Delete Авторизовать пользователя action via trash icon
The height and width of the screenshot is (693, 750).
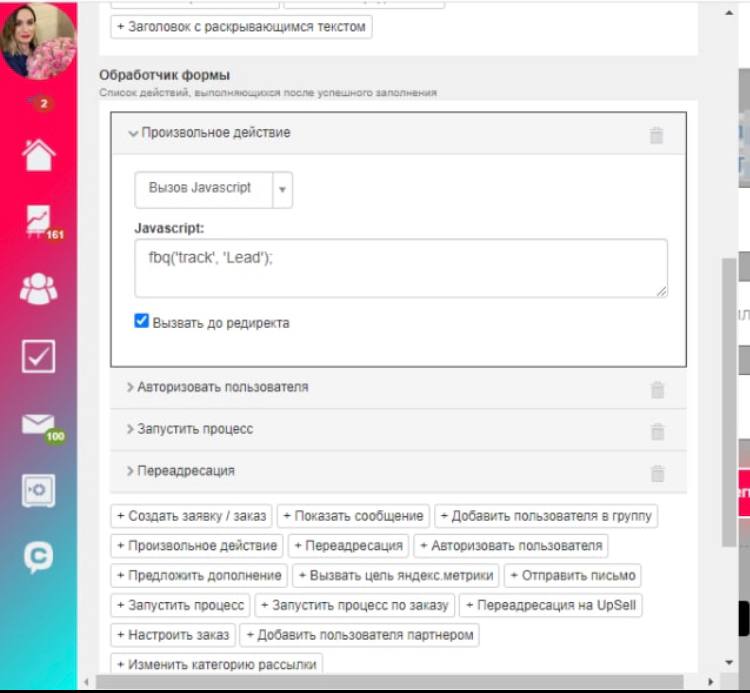[657, 389]
